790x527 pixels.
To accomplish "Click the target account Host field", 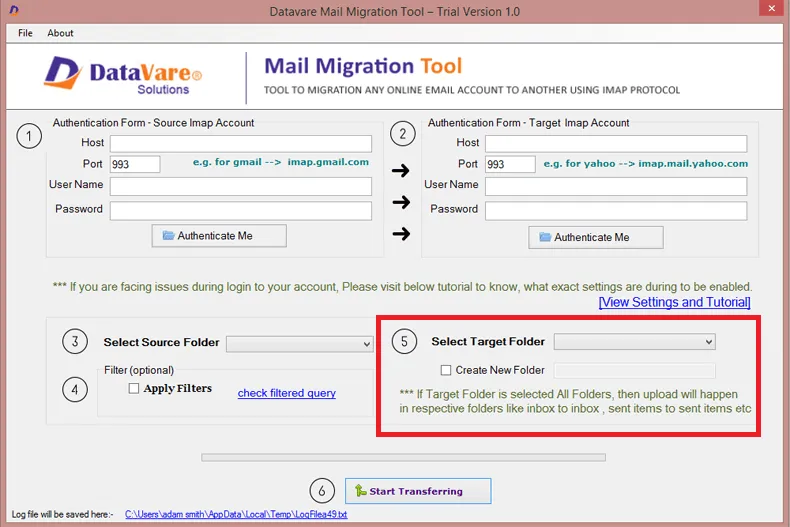I will (x=616, y=144).
